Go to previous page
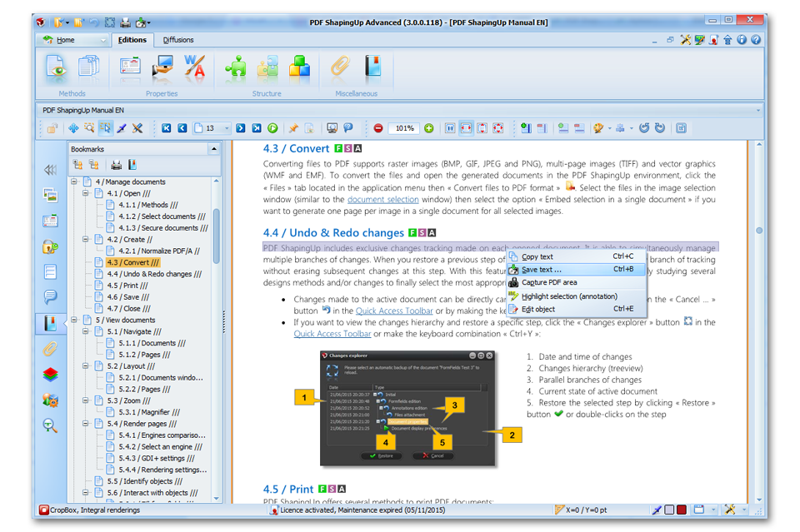 (182, 128)
